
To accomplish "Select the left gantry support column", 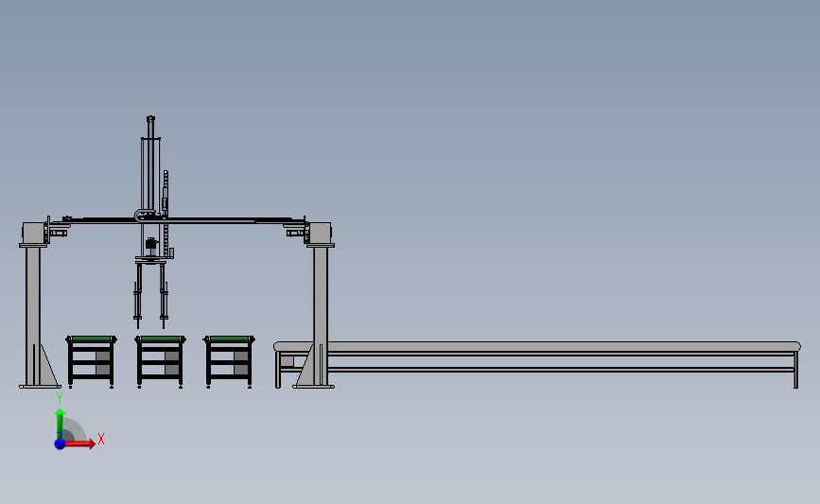I will tap(33, 316).
